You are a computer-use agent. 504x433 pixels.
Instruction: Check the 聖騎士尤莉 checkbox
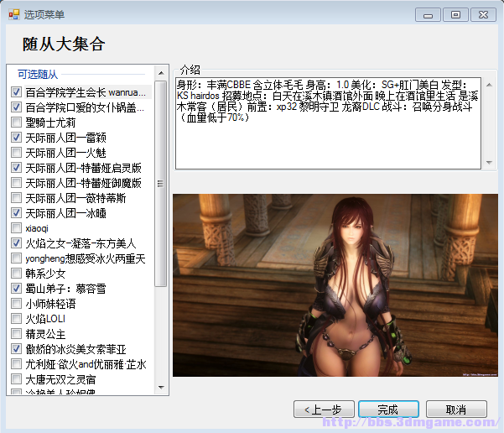point(16,123)
